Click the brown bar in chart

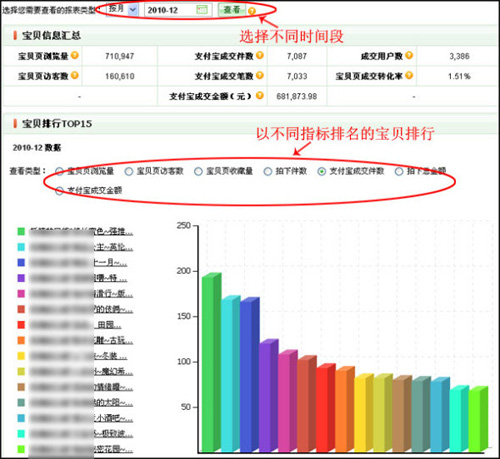click(x=402, y=414)
